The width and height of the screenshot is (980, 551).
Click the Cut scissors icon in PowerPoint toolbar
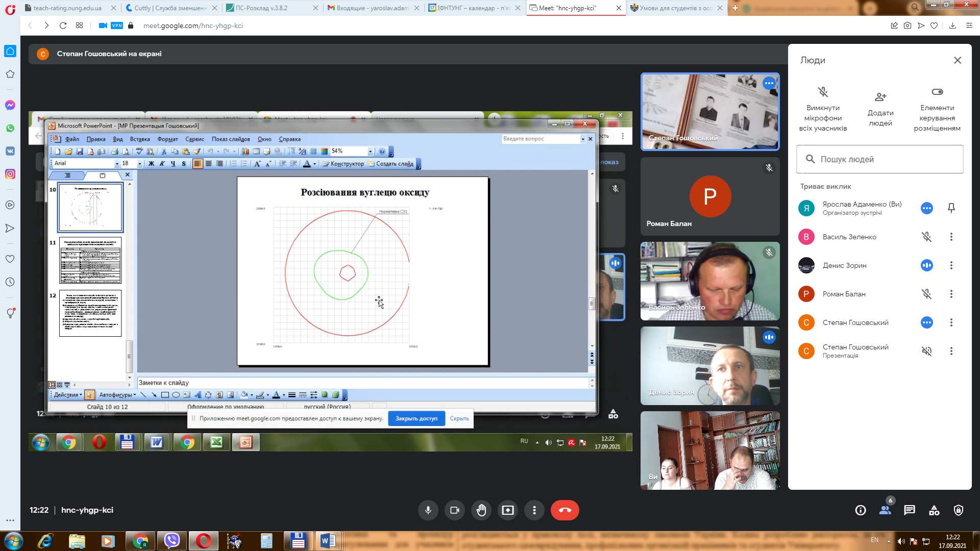[163, 152]
